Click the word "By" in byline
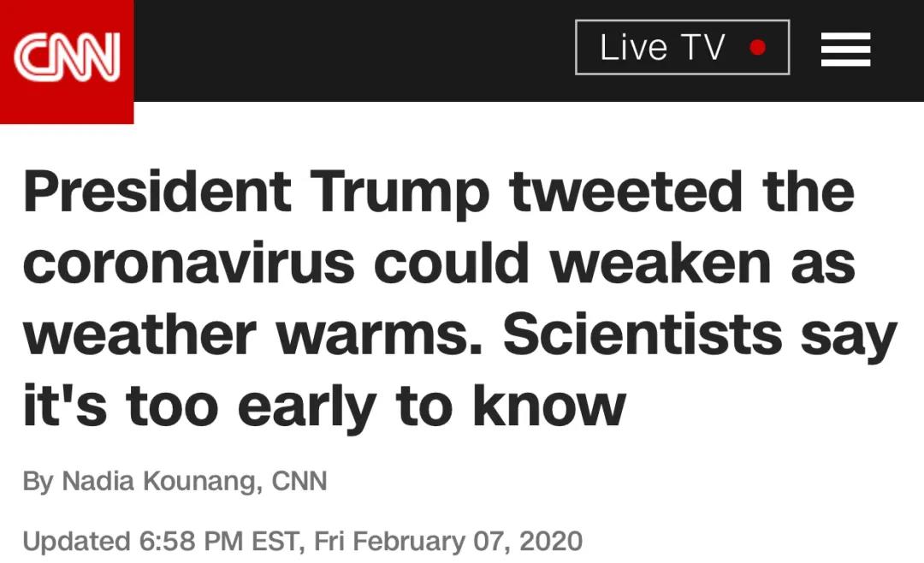Image resolution: width=924 pixels, height=563 pixels. click(x=38, y=481)
